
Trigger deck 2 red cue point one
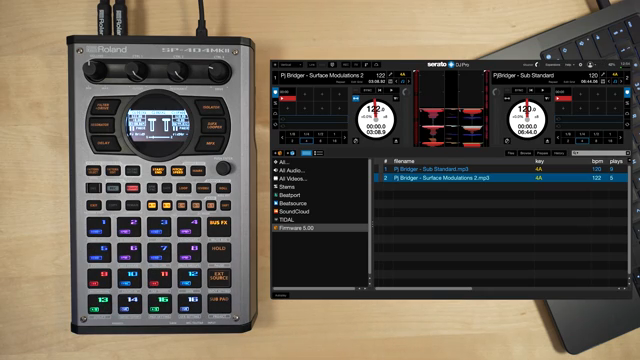coord(563,98)
